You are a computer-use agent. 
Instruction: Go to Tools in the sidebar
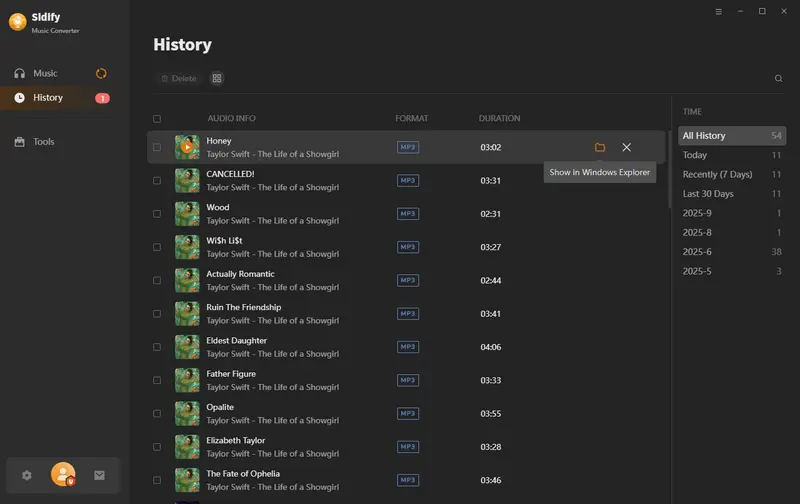[43, 142]
